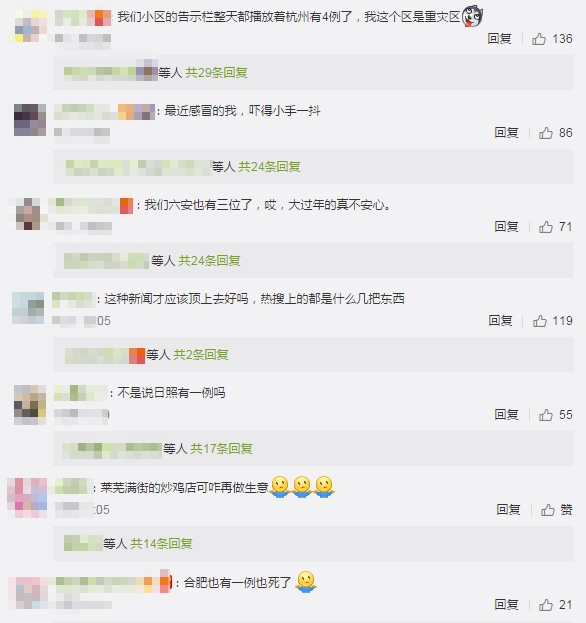Click 回复 on the 热搜 comment
Screen dimensions: 586x623
[500, 321]
